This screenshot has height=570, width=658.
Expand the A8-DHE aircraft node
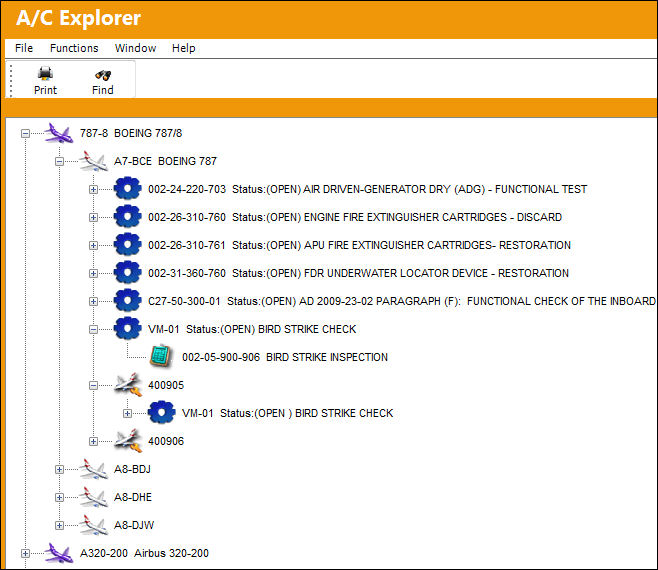60,497
